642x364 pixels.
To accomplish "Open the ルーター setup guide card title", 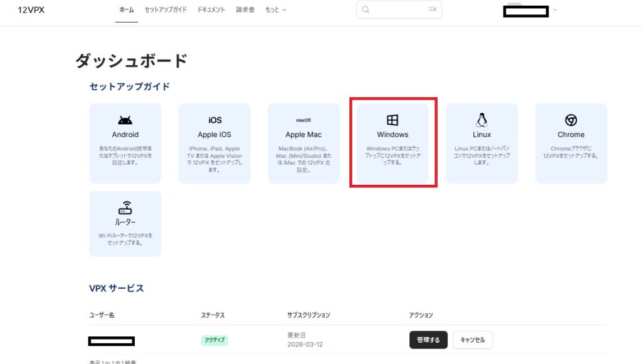I will tap(125, 222).
